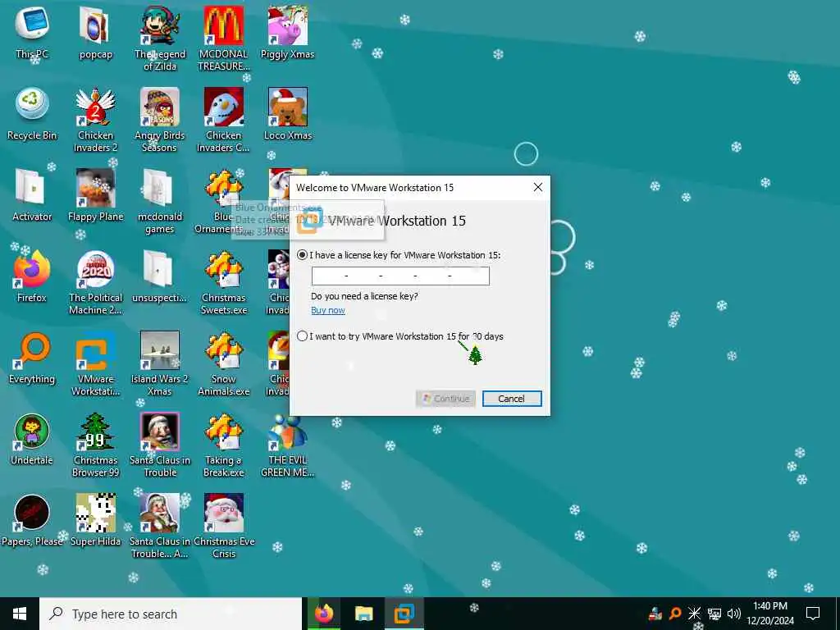Select the Undertale shortcut
This screenshot has height=630, width=840.
[32, 441]
